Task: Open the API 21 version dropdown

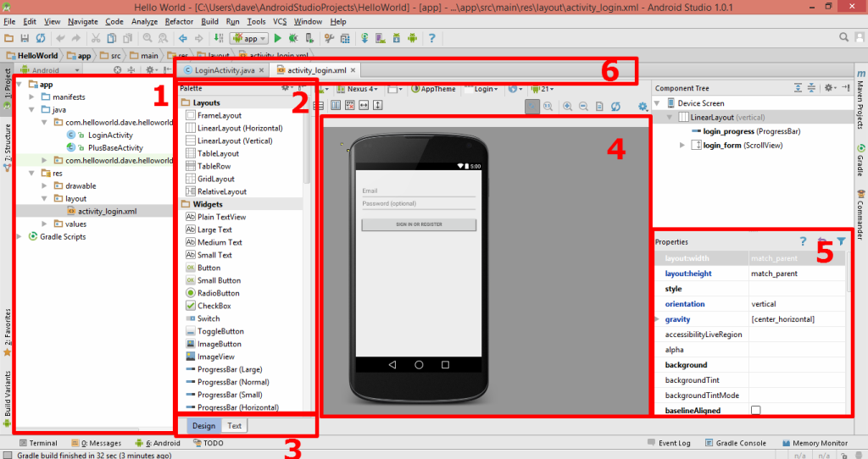Action: tap(542, 88)
